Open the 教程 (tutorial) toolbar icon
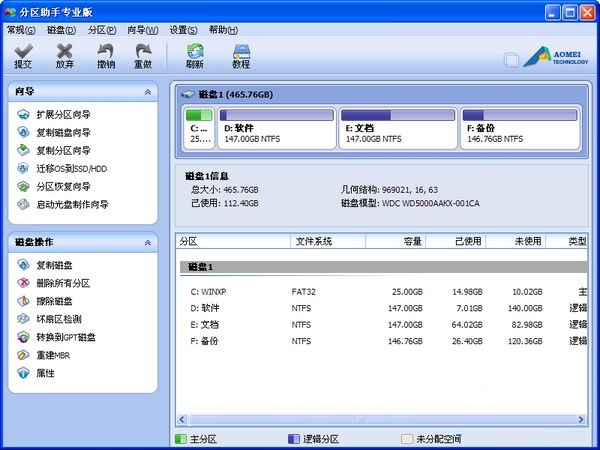600x450 pixels. [241, 51]
